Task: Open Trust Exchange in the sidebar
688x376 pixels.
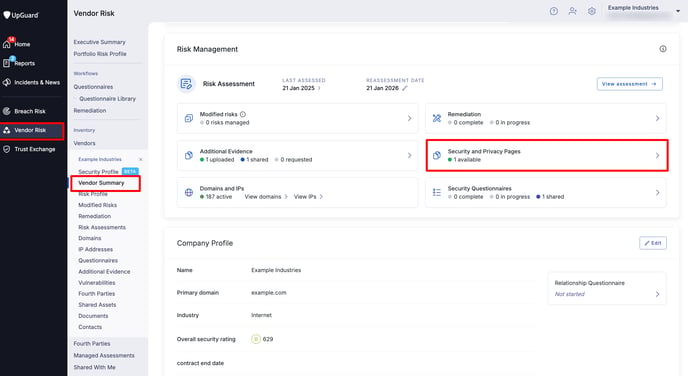Action: (x=35, y=149)
